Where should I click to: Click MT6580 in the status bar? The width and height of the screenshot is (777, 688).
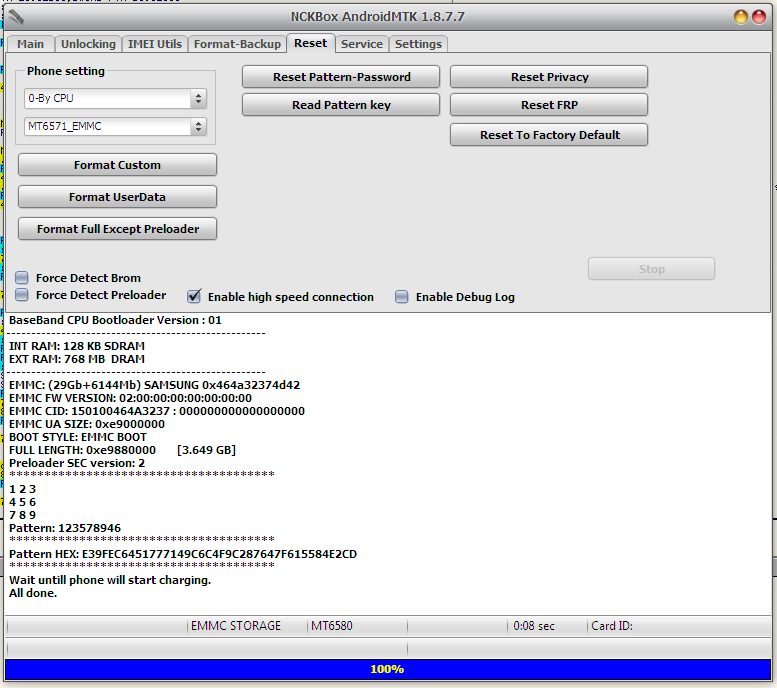(x=332, y=626)
